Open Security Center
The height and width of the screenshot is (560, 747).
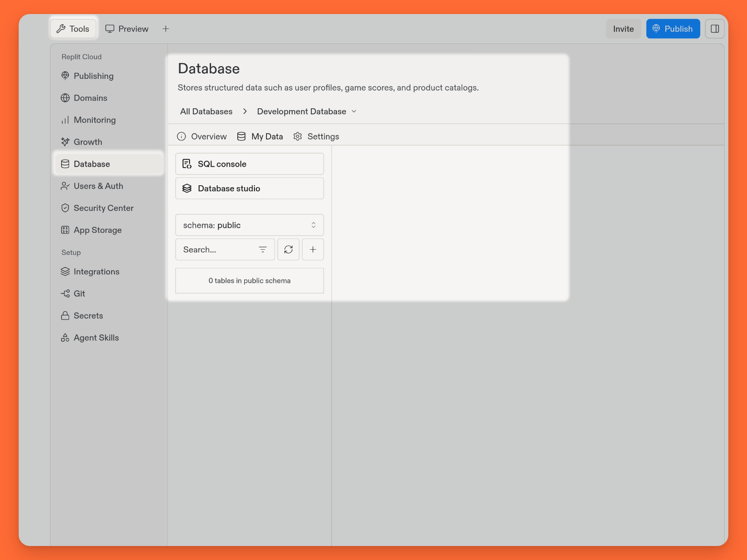[x=108, y=208]
